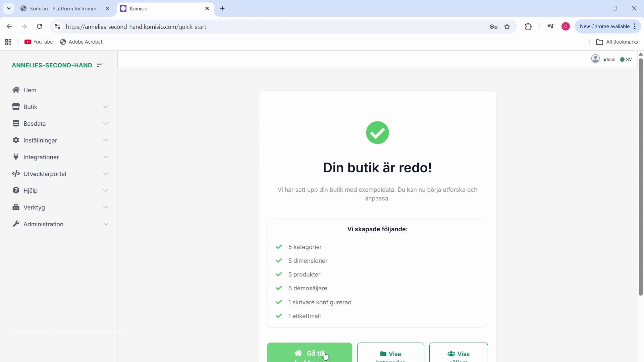Click the sidebar collapse icon beside ANNELIES-SECOND-HAND
This screenshot has height=362, width=644.
click(100, 65)
